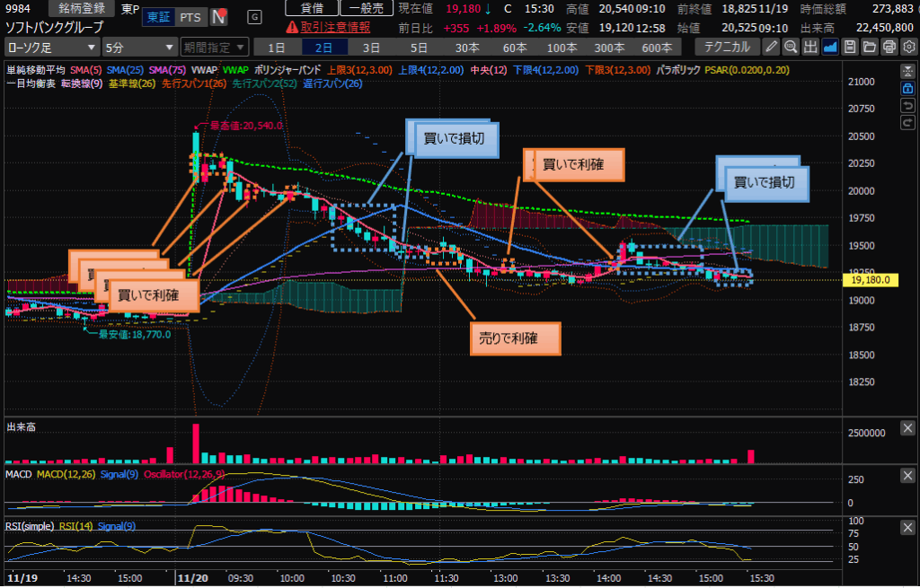
Task: Save chart with floppy disk icon
Action: point(849,46)
